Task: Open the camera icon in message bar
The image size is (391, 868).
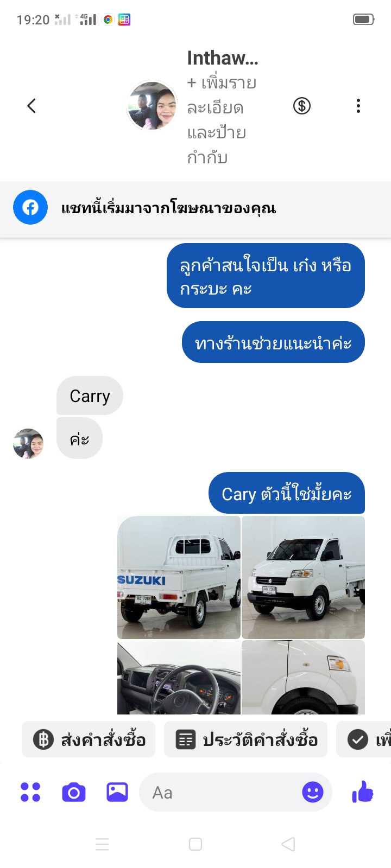Action: tap(74, 793)
